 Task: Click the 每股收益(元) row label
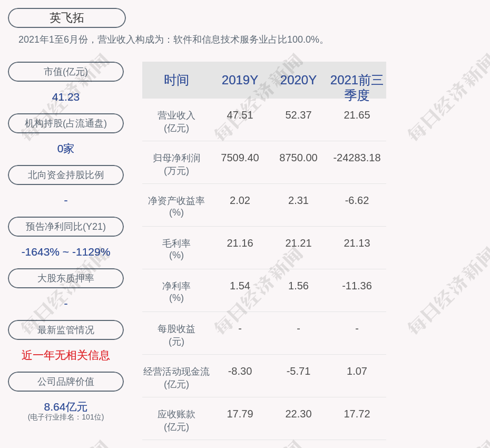177,335
